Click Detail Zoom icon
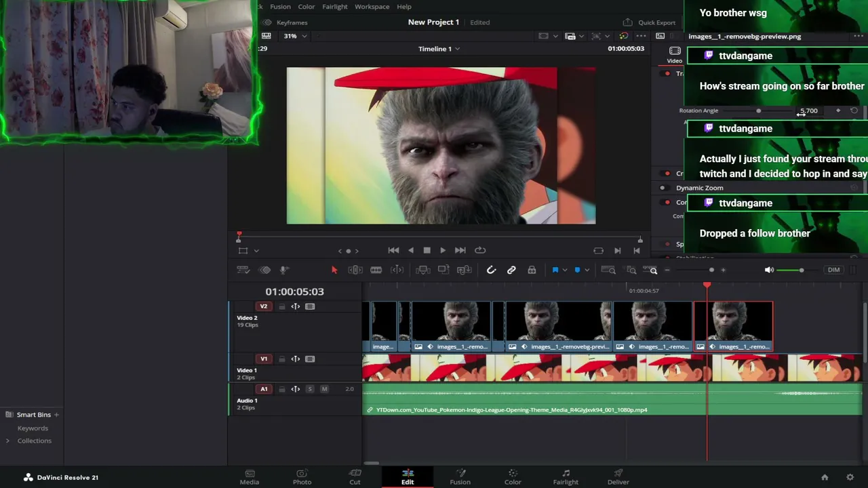 (x=631, y=270)
